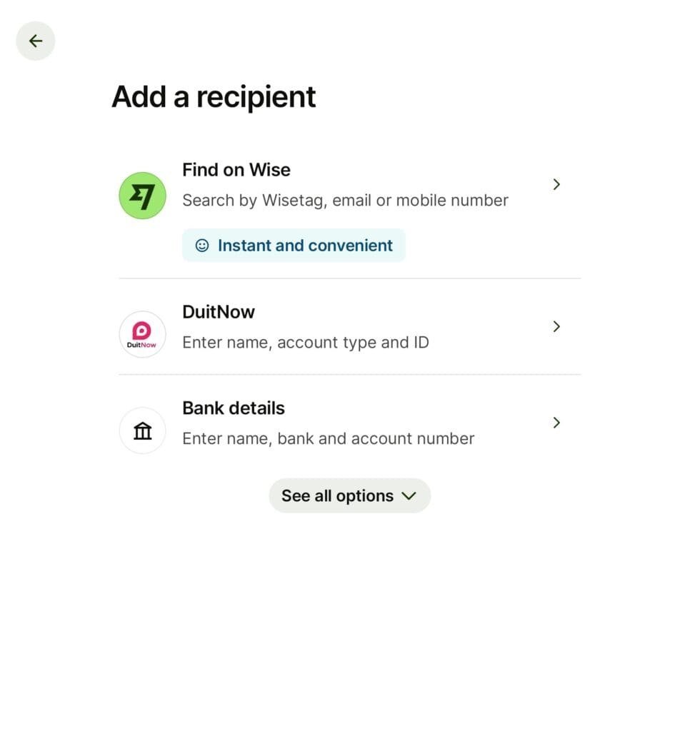Click the Instant and convenient badge
This screenshot has height=731, width=700.
(294, 246)
